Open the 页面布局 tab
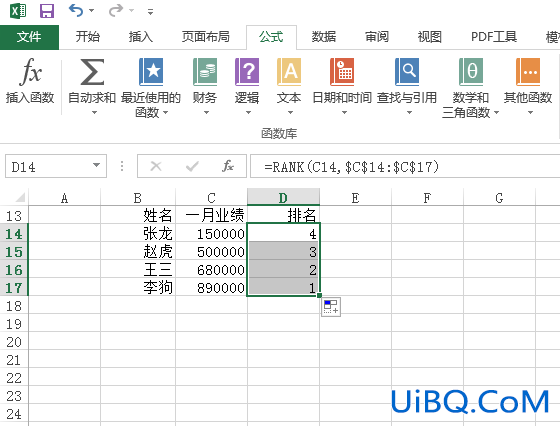This screenshot has height=426, width=560. [x=205, y=37]
